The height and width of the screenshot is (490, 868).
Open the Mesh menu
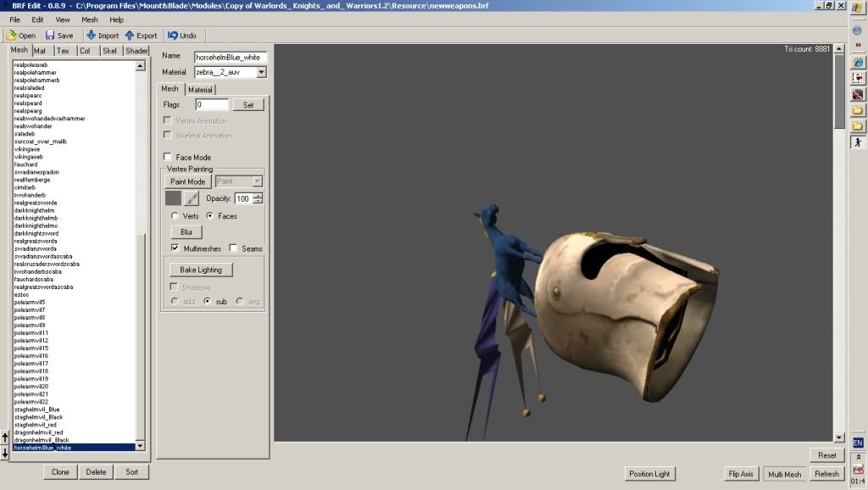point(90,19)
